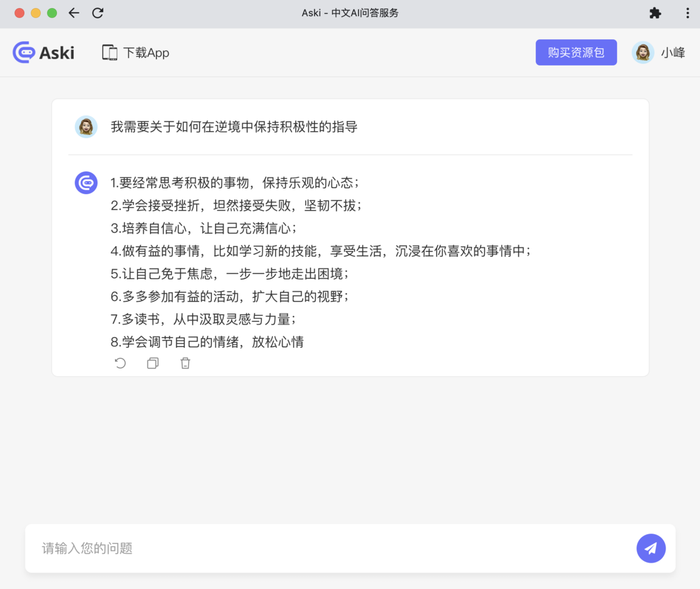Open the browser three-dot menu
Viewport: 700px width, 589px height.
pos(687,13)
